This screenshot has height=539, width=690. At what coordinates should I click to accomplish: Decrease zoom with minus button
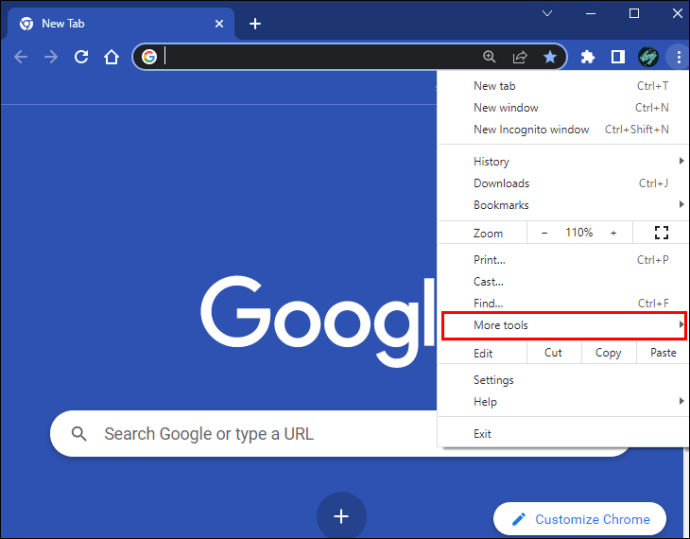click(x=544, y=233)
